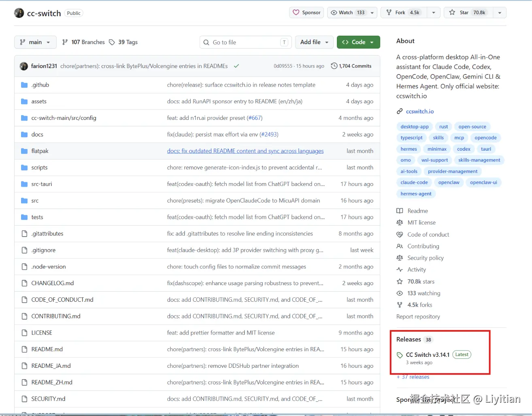Viewport: 532px width, 416px height.
Task: Click the farion1231 author name
Action: (44, 66)
